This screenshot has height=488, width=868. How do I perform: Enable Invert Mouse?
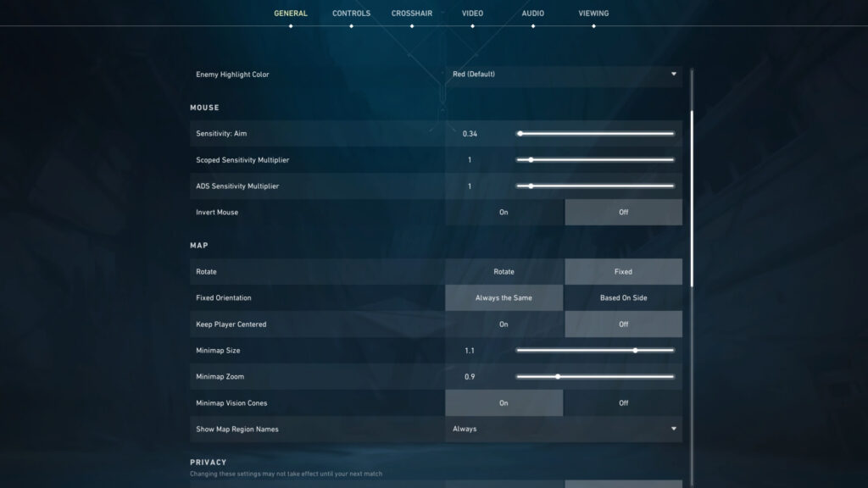pos(504,212)
